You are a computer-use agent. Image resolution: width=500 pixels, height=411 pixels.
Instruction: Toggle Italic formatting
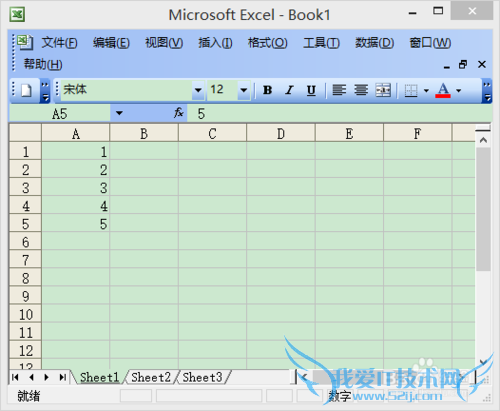289,90
